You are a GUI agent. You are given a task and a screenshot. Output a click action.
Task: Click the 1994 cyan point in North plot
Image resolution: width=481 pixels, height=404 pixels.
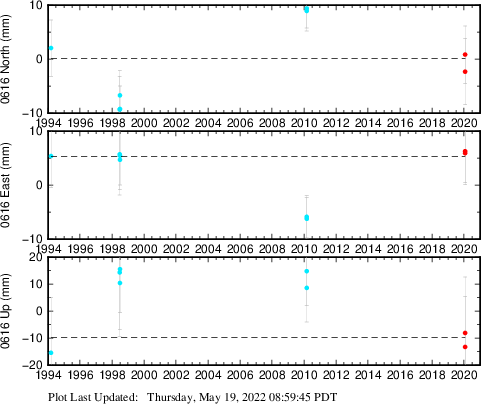coord(51,48)
